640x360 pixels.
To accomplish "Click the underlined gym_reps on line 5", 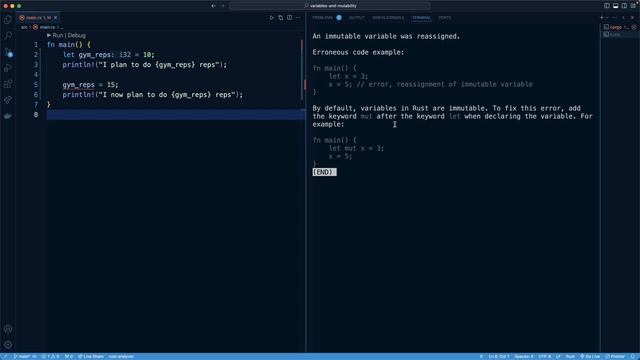I will 78,84.
